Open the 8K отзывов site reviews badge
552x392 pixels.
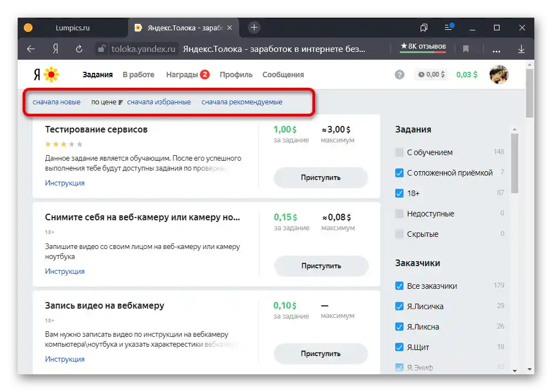[423, 46]
